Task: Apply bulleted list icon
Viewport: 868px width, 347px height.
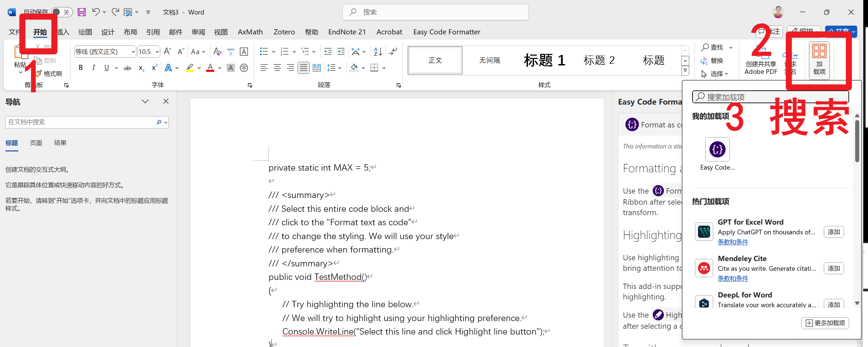Action: [264, 52]
